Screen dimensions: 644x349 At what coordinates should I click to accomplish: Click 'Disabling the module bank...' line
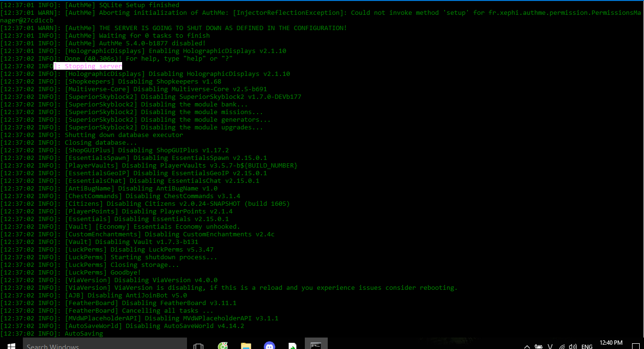(x=124, y=105)
